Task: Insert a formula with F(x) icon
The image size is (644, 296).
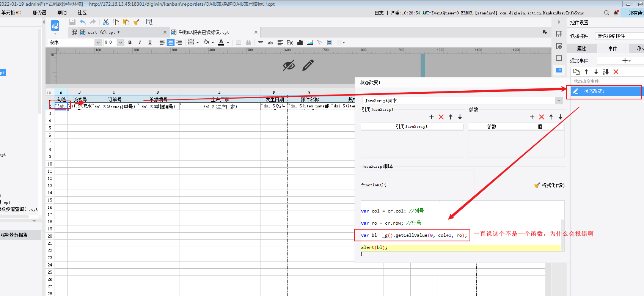Action: tap(290, 43)
